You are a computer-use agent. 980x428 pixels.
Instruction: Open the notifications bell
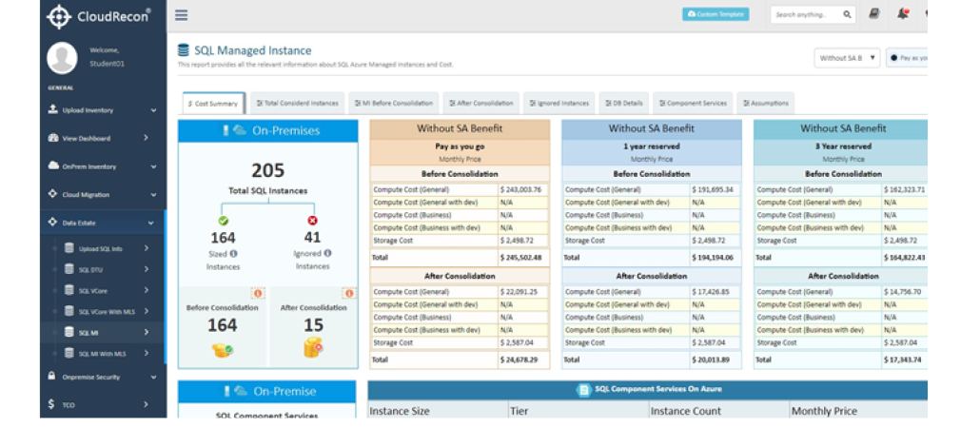tap(903, 14)
